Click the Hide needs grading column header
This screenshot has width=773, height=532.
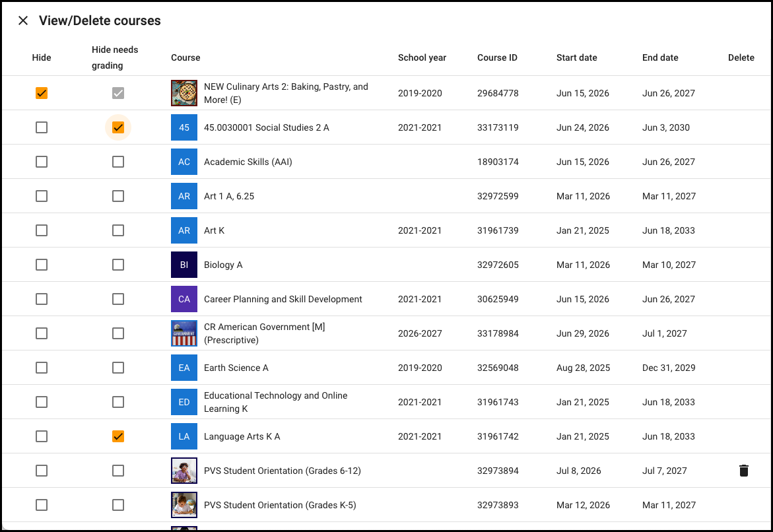(x=114, y=57)
